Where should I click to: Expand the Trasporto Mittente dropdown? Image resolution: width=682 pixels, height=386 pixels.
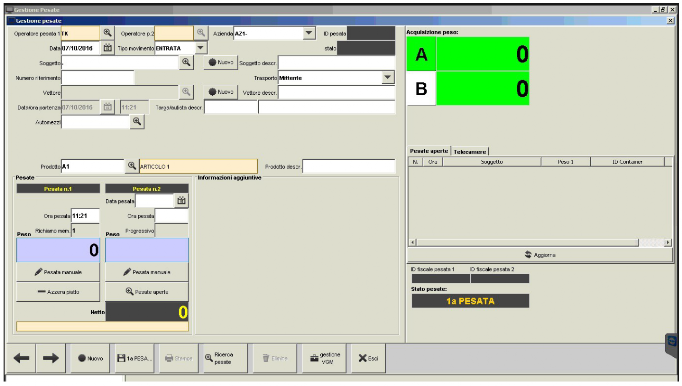pos(388,77)
